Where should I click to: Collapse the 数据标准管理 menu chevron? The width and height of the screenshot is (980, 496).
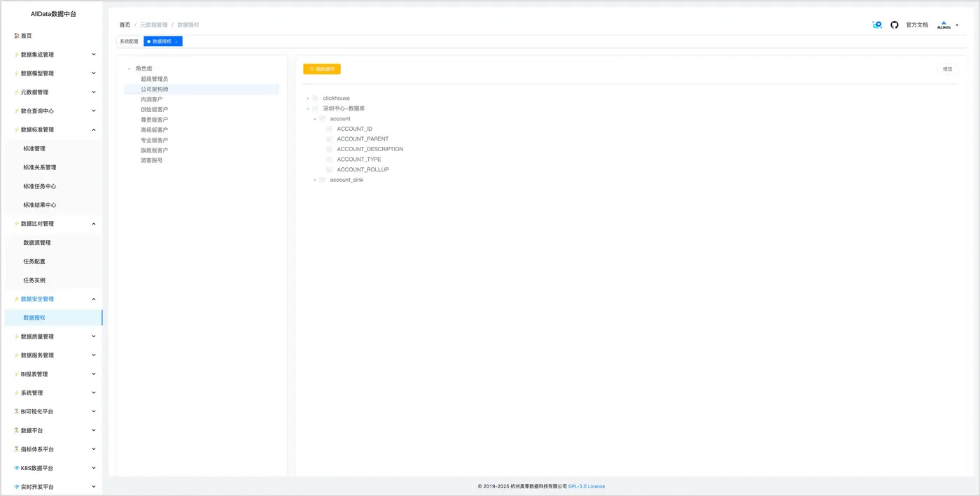coord(94,130)
